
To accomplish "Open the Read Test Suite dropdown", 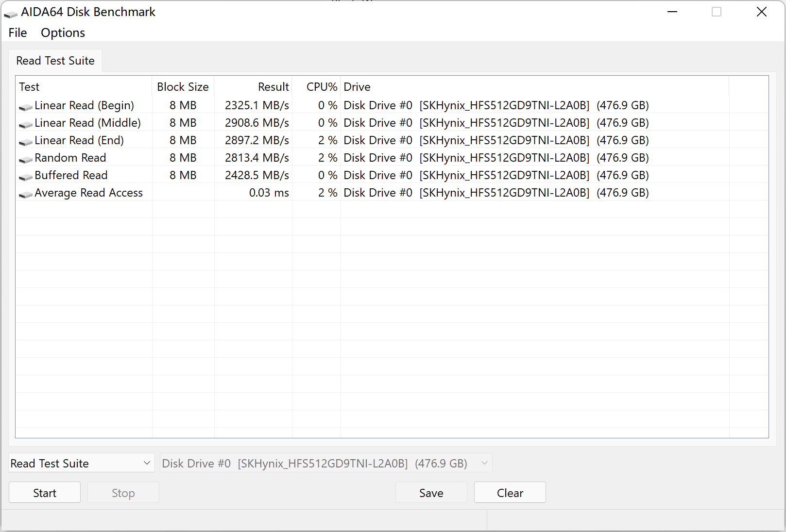I will point(81,463).
